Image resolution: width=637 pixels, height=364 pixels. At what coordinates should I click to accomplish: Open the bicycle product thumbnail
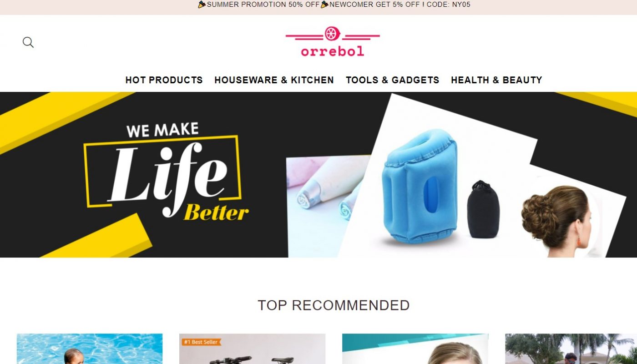click(x=253, y=349)
